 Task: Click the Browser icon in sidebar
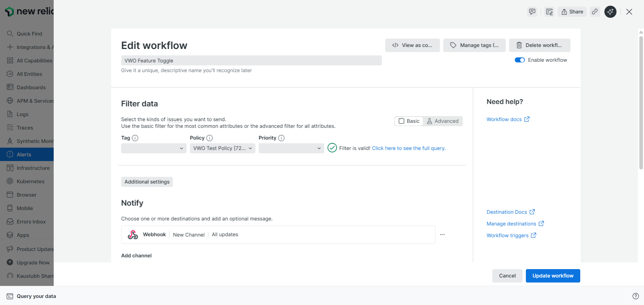tap(10, 195)
